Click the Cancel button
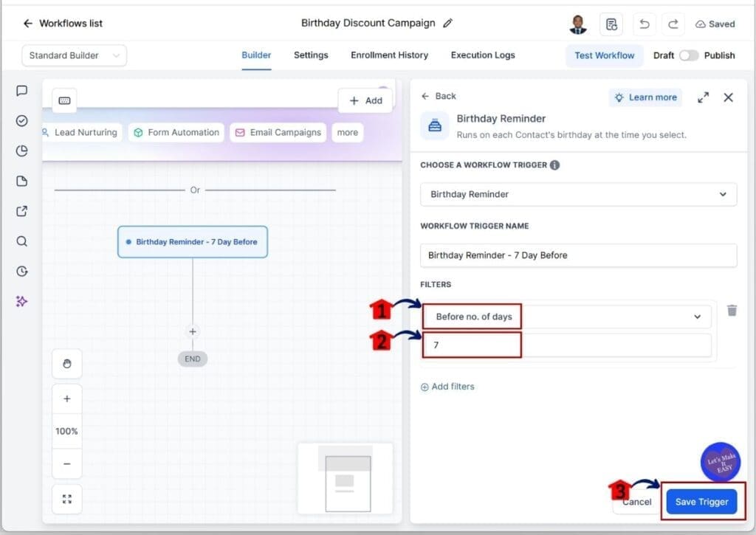The width and height of the screenshot is (756, 535). click(636, 502)
